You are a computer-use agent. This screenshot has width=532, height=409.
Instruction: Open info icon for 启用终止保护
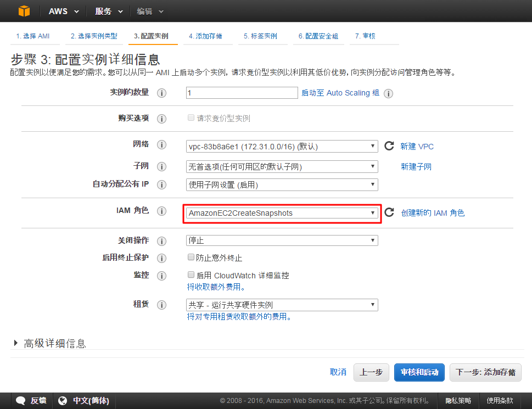tap(161, 259)
